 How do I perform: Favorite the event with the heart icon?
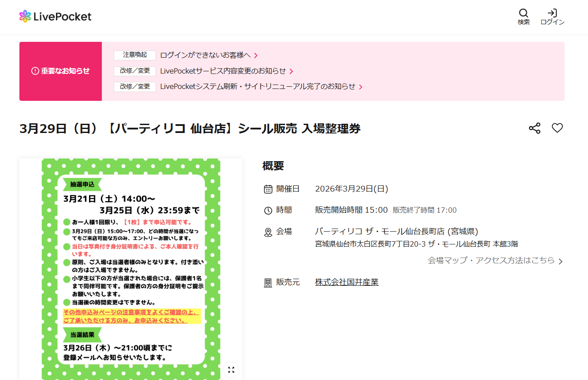(557, 128)
